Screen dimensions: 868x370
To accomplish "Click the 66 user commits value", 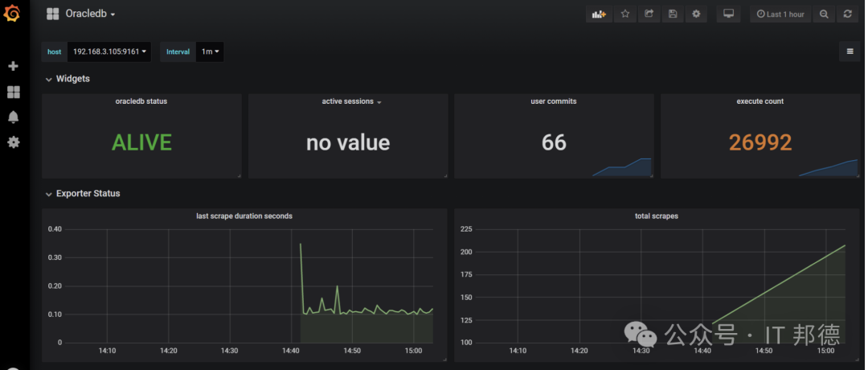I will [554, 143].
